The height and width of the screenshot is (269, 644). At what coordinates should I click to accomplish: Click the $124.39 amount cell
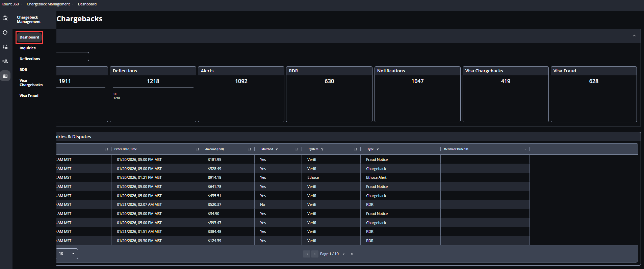214,241
